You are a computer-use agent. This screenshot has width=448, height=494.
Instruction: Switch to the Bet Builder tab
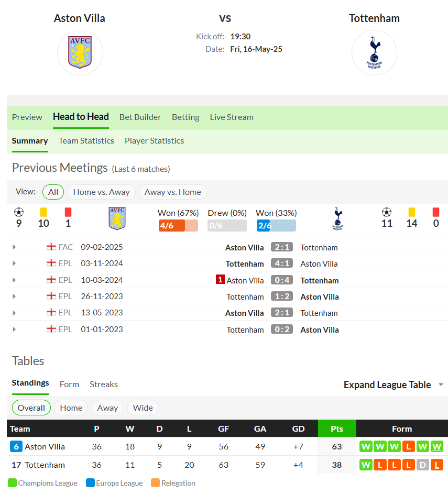click(140, 117)
